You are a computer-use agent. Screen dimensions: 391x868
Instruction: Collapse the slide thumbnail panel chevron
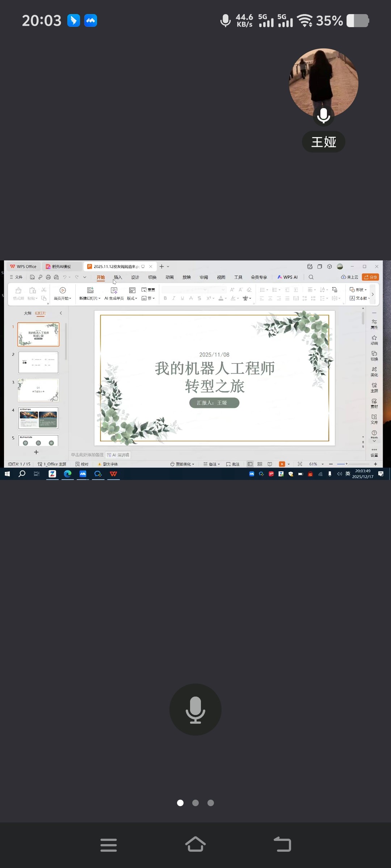point(61,313)
